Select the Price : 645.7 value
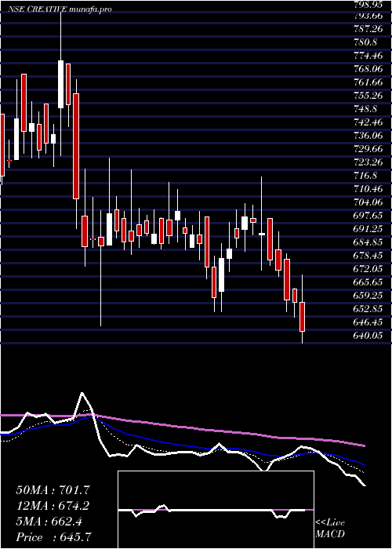 pos(55,537)
